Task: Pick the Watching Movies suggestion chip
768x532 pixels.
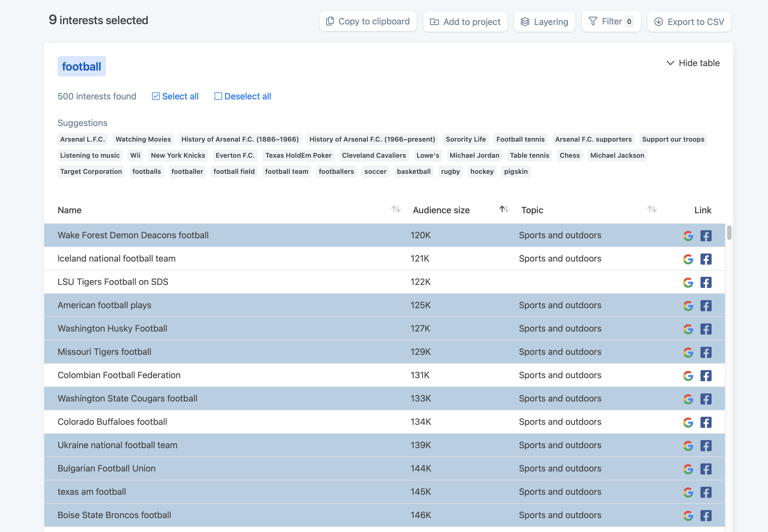Action: (143, 139)
